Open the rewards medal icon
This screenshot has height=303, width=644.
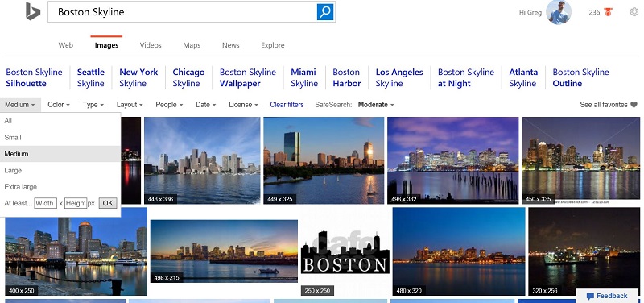(x=609, y=12)
